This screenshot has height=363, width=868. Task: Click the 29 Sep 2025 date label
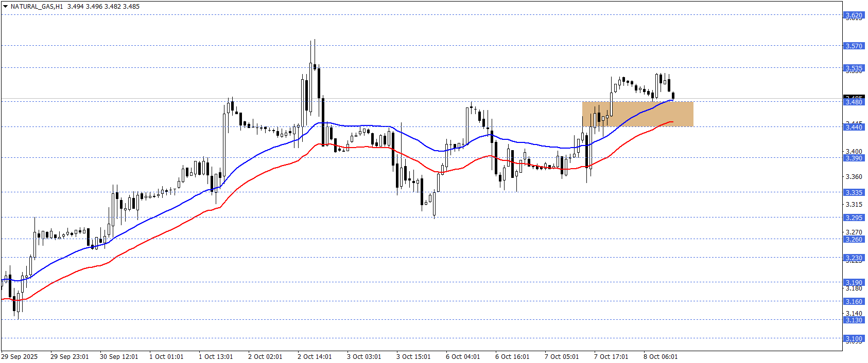pos(20,357)
